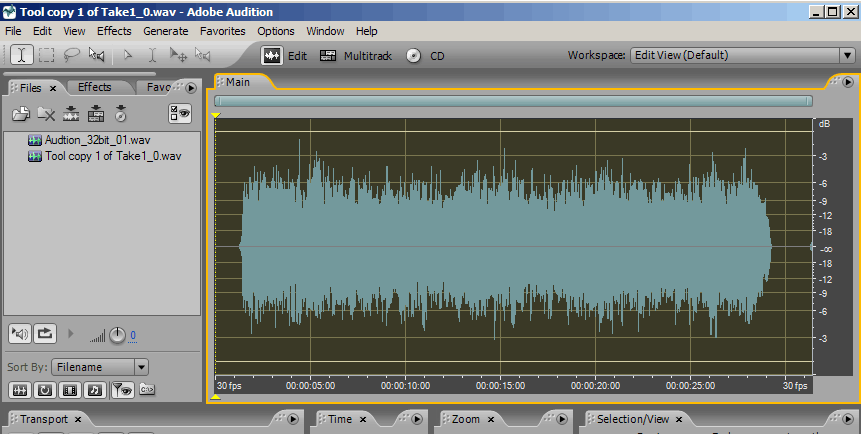The image size is (861, 434).
Task: Open the Sort By Filename dropdown
Action: (141, 367)
